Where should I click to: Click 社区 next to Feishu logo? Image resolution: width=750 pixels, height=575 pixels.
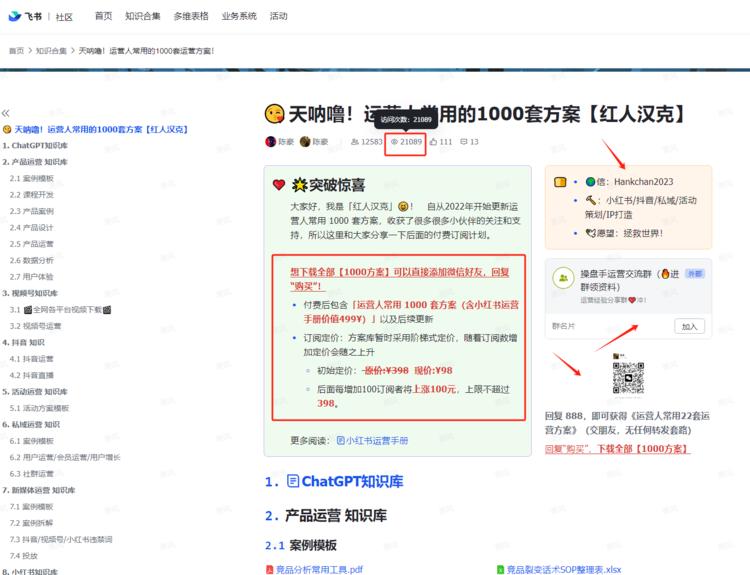tap(64, 17)
